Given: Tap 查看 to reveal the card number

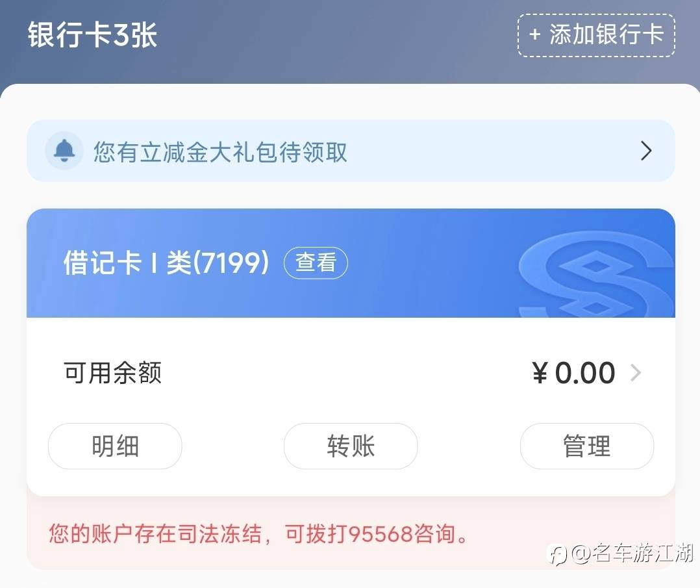Looking at the screenshot, I should pyautogui.click(x=316, y=263).
